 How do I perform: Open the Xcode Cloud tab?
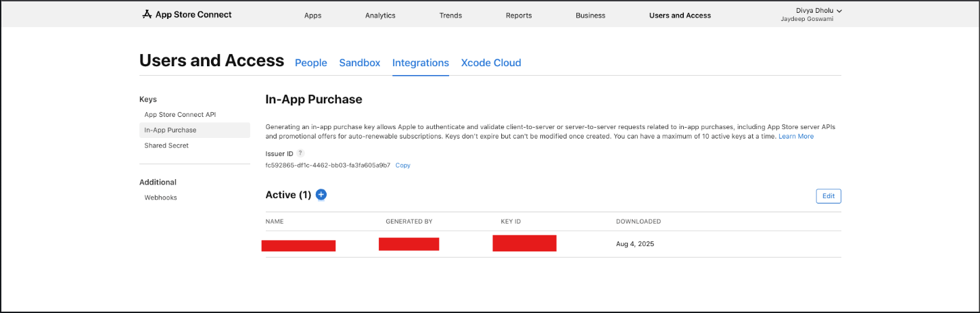[x=491, y=63]
